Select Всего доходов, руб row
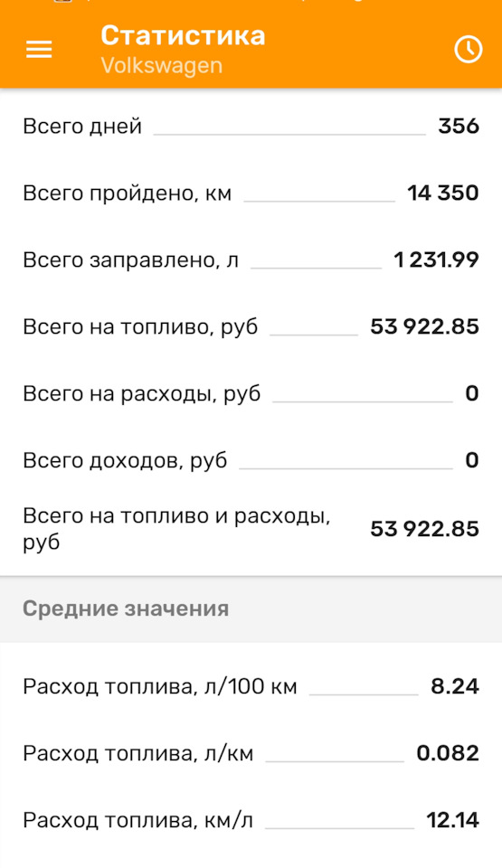 (x=251, y=460)
